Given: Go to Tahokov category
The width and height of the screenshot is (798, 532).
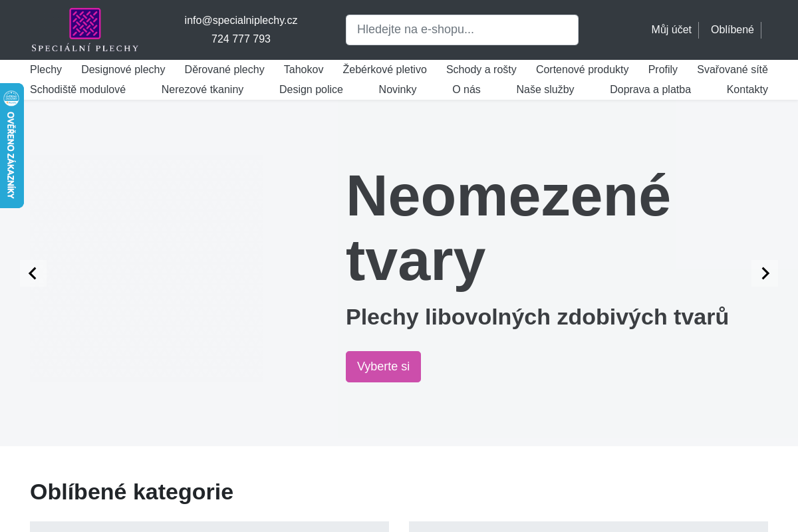Looking at the screenshot, I should click(x=303, y=70).
